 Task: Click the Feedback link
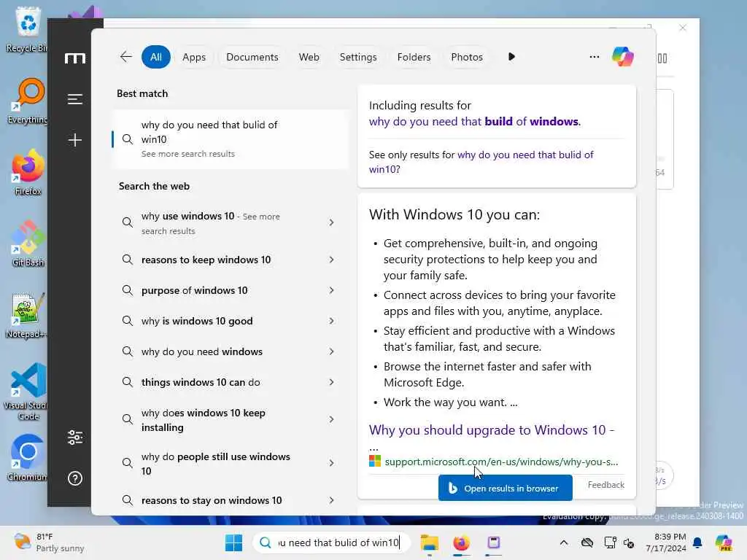pos(605,485)
